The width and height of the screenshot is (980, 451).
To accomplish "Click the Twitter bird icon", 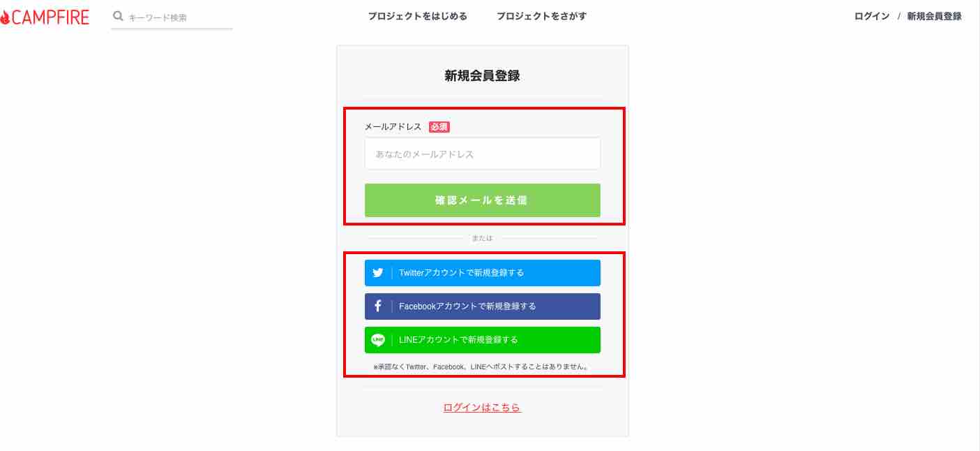I will tap(378, 273).
